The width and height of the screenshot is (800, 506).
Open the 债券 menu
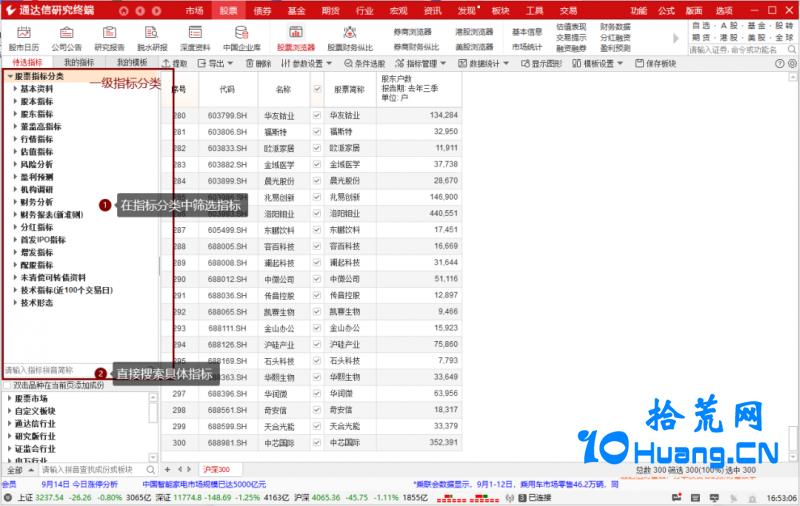coord(262,10)
